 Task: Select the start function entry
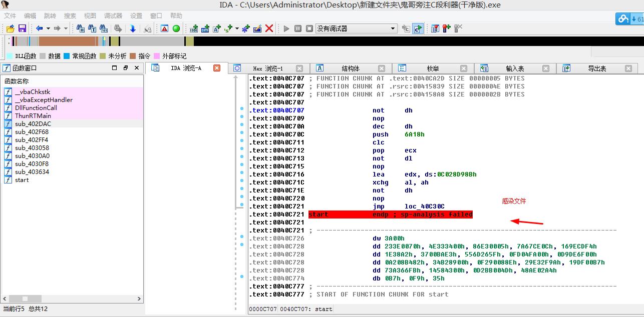coord(73,180)
